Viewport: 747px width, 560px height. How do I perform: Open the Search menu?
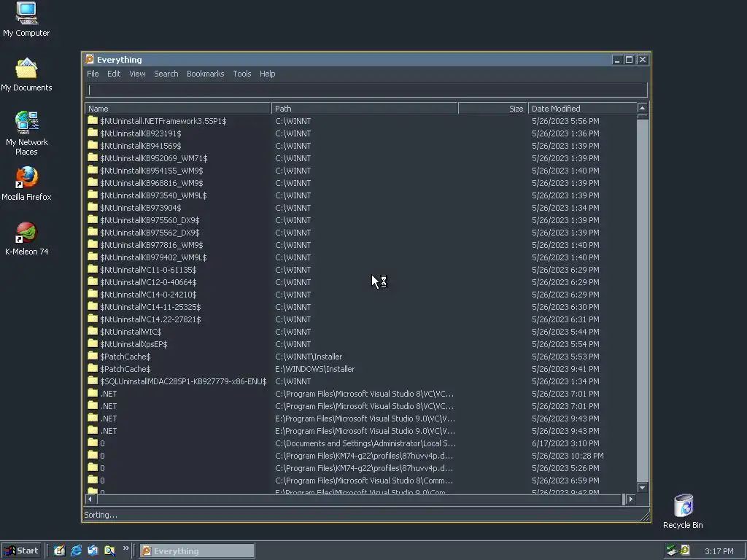coord(166,74)
